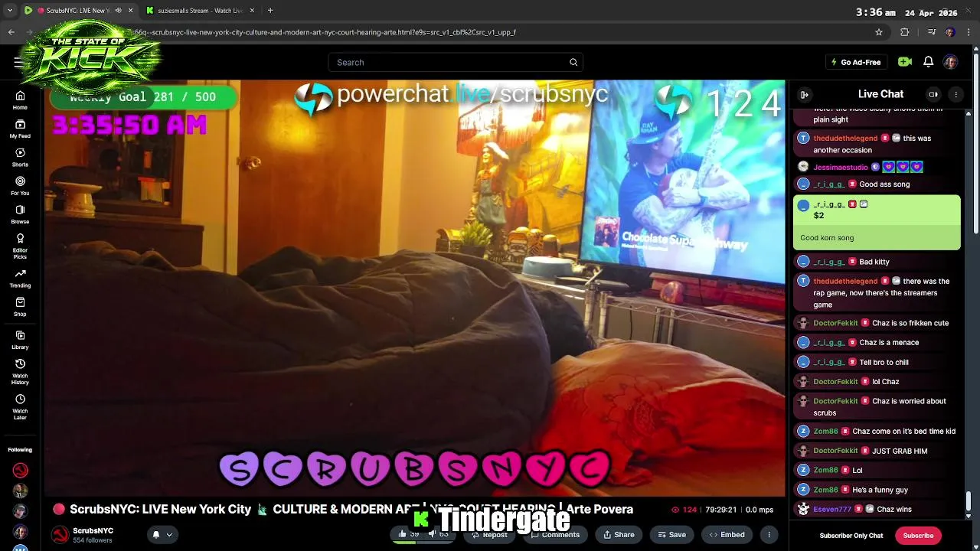Screen dimensions: 980x551
Task: Click the live stream video player
Action: 414,289
